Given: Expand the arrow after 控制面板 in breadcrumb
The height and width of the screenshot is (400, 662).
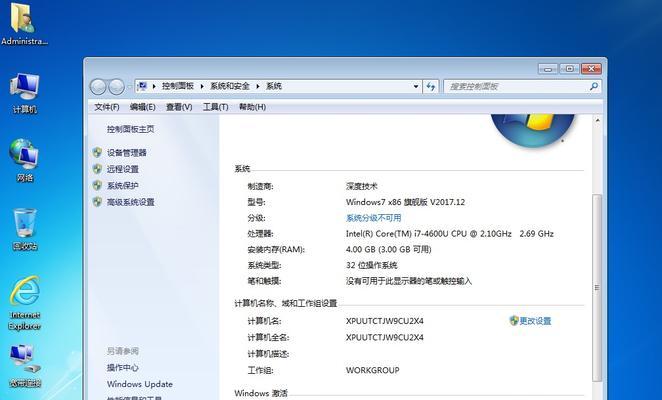Looking at the screenshot, I should pyautogui.click(x=202, y=86).
